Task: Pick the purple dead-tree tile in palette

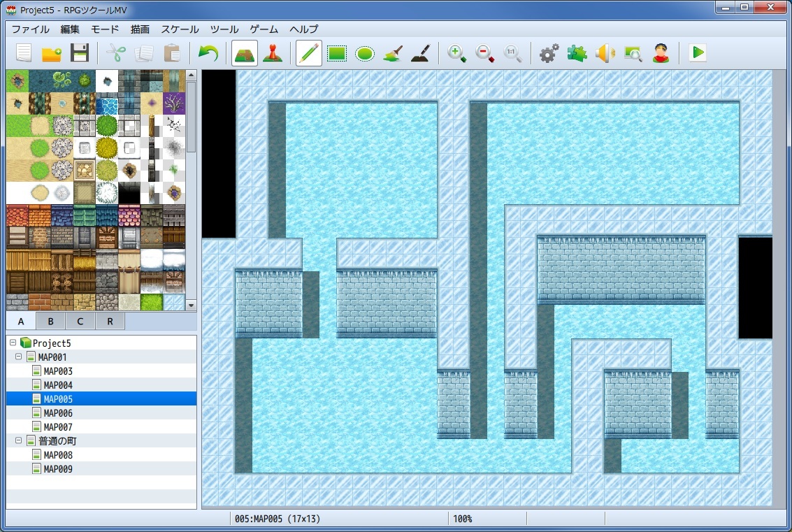Action: pos(174,103)
